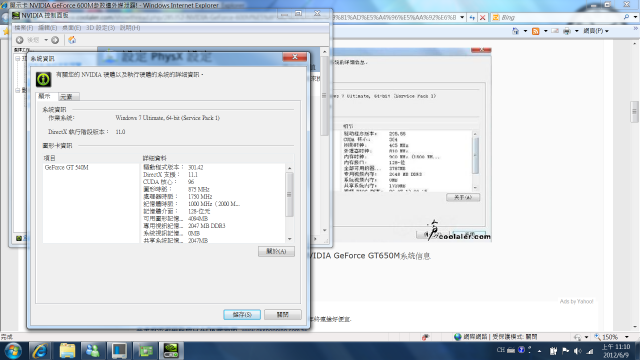
Task: Click the 301.42 driver version value
Action: pos(196,167)
